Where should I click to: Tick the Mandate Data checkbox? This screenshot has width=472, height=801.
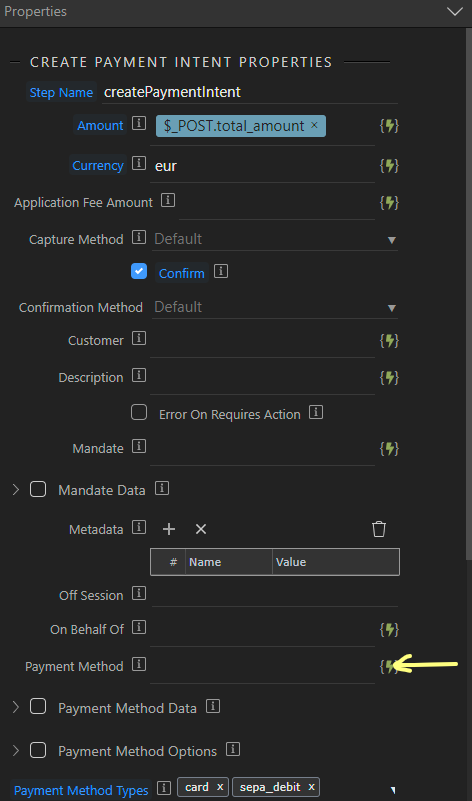tap(38, 489)
